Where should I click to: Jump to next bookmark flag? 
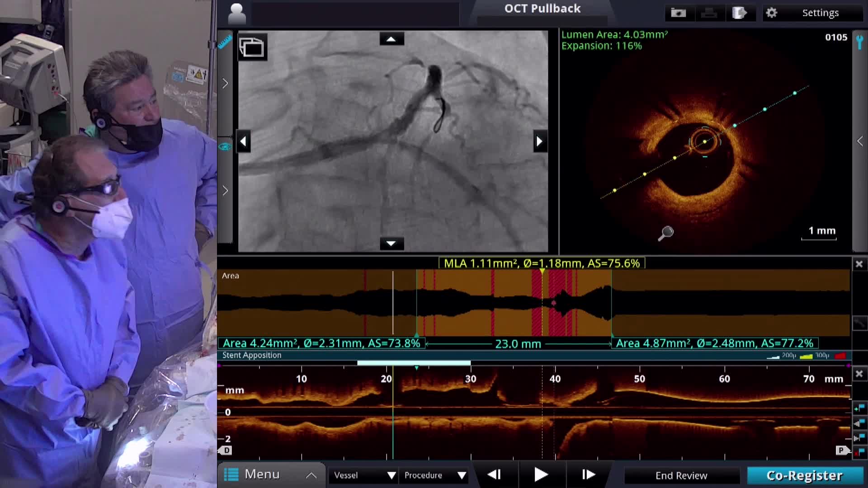tap(859, 438)
